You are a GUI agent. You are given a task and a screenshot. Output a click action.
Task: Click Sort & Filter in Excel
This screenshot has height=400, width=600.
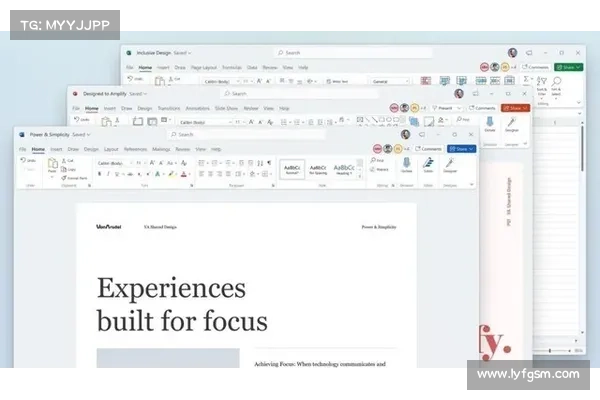542,86
